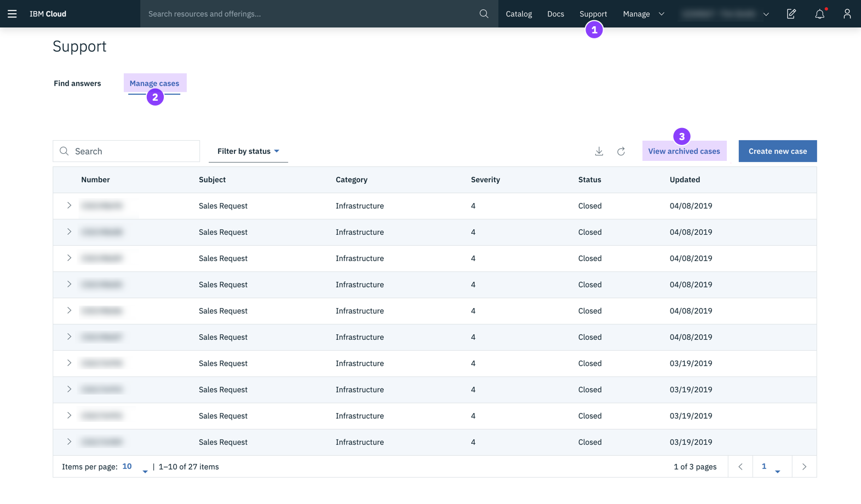
Task: Select the Manage cases tab
Action: [x=154, y=83]
